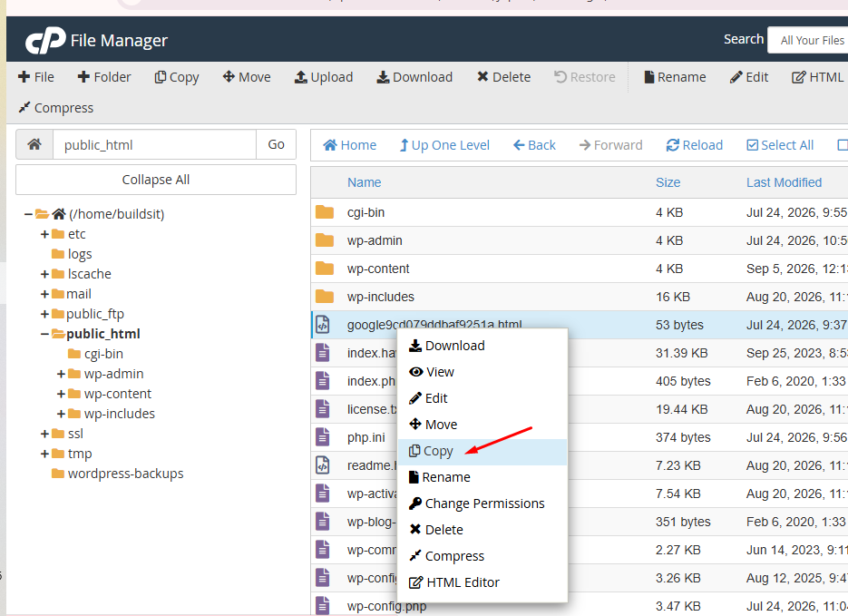The image size is (848, 616).
Task: Expand the ssl folder in the tree
Action: point(44,434)
